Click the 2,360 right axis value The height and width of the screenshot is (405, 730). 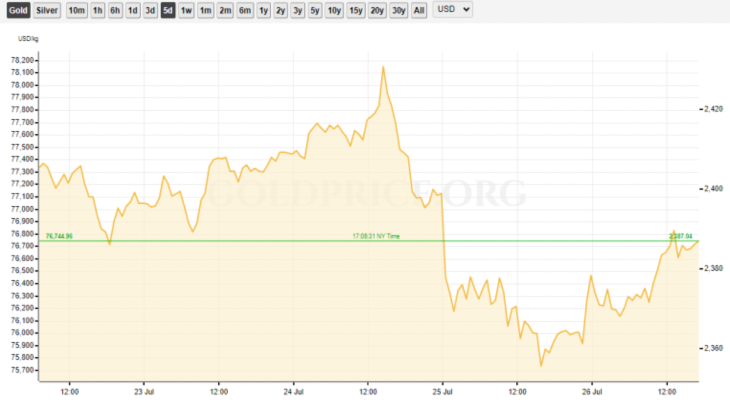coord(714,348)
